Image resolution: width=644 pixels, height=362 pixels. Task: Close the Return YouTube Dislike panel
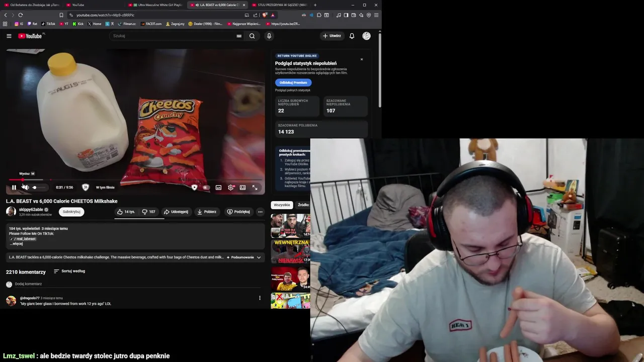(361, 59)
